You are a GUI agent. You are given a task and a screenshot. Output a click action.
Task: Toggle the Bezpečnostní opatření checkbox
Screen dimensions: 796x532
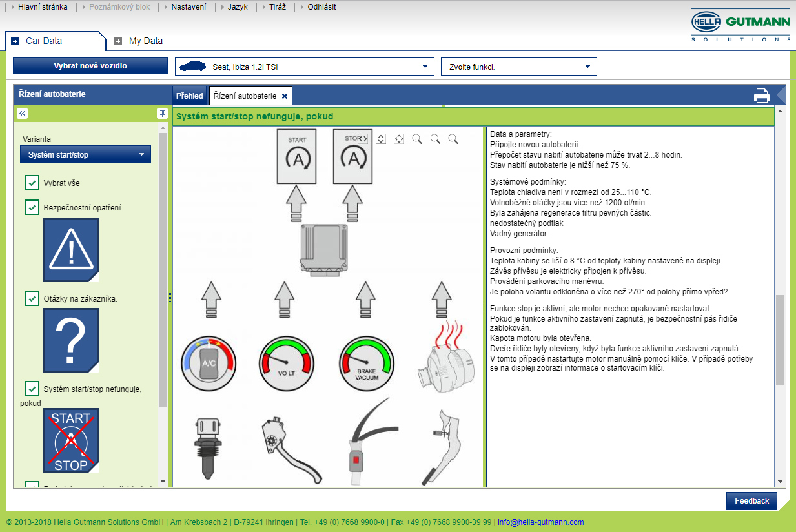pos(32,207)
